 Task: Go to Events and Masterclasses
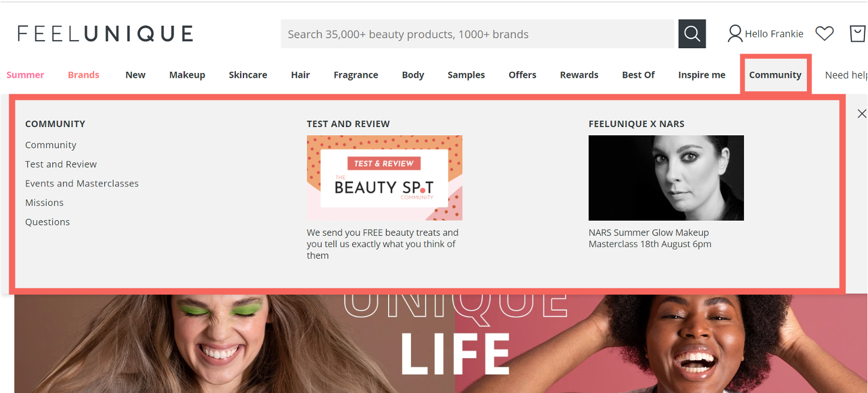82,184
